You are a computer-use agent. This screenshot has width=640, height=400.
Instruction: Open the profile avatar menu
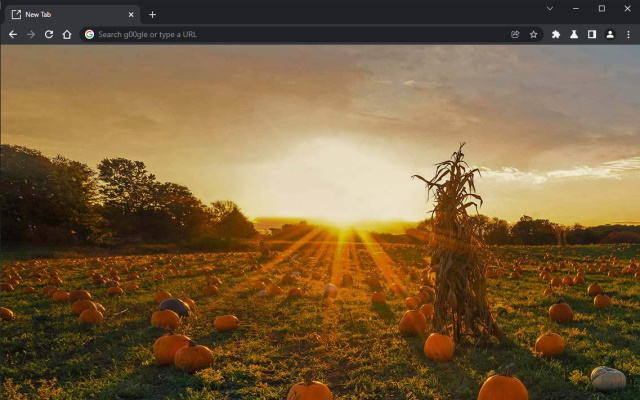point(610,35)
